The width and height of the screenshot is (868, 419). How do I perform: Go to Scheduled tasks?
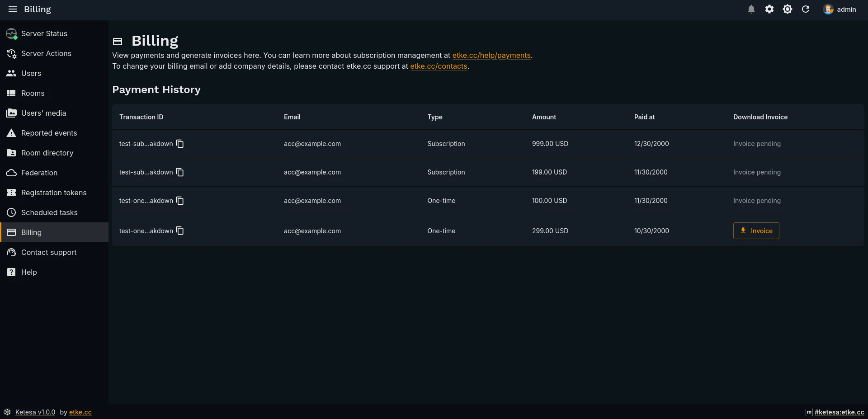[x=54, y=212]
